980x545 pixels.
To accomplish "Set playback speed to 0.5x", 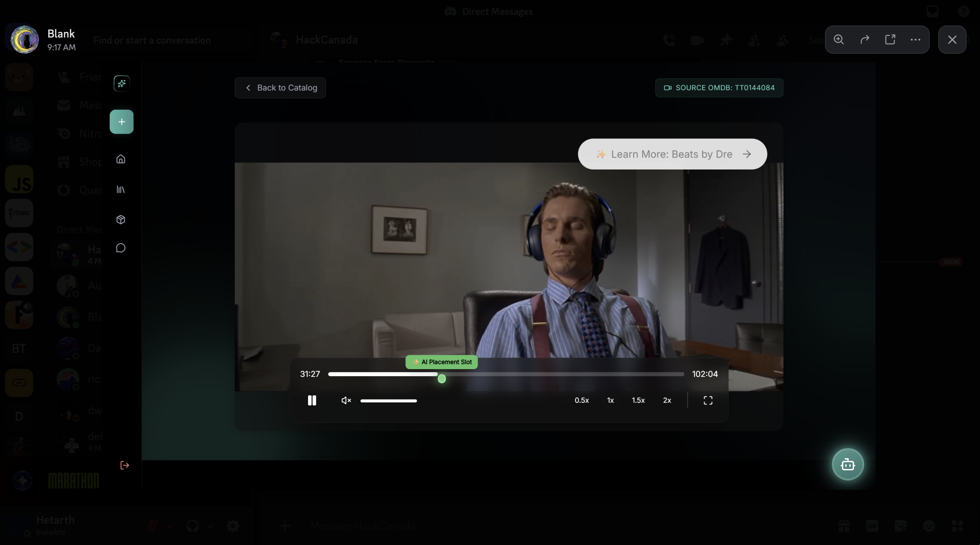I will 581,400.
